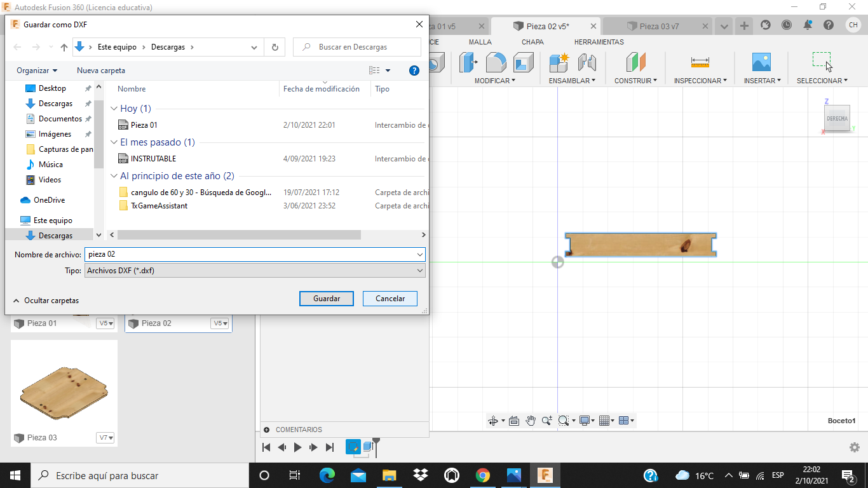Open timeline settings gear icon
This screenshot has height=488, width=868.
coord(855,447)
